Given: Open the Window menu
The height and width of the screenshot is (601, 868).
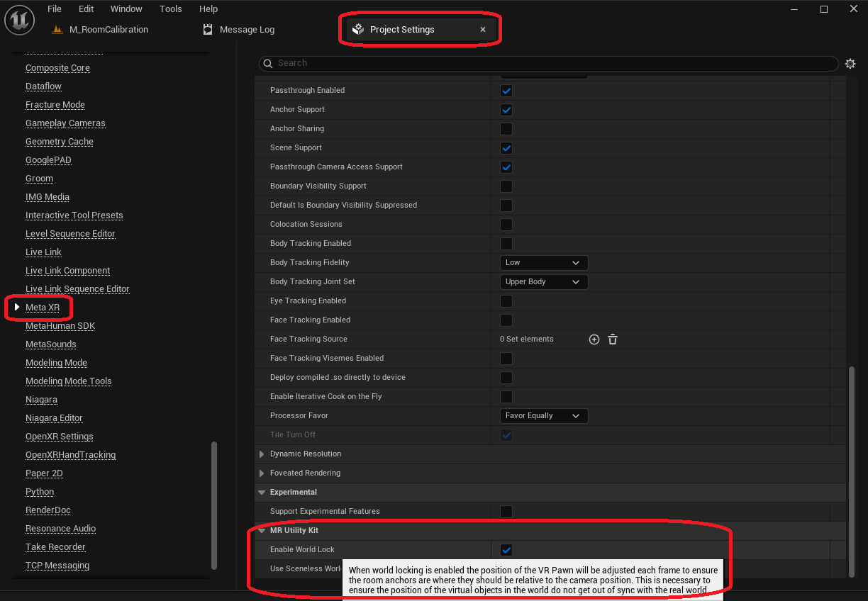Looking at the screenshot, I should [126, 9].
